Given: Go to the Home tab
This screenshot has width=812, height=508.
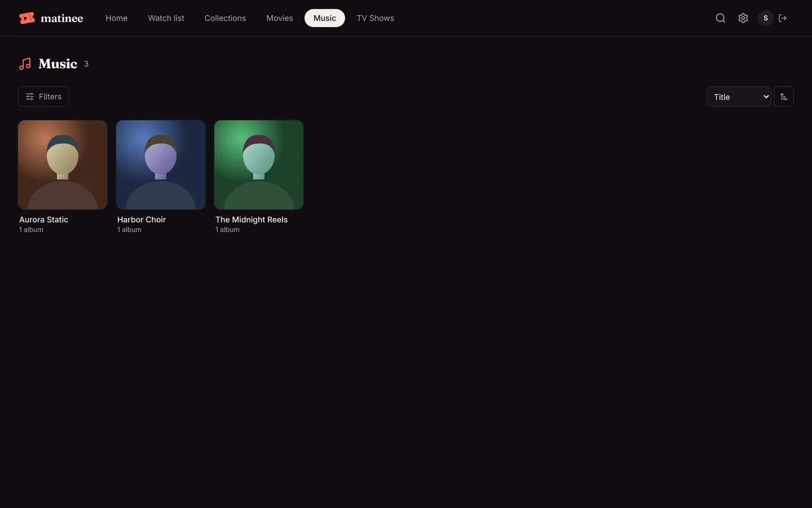Looking at the screenshot, I should 117,18.
